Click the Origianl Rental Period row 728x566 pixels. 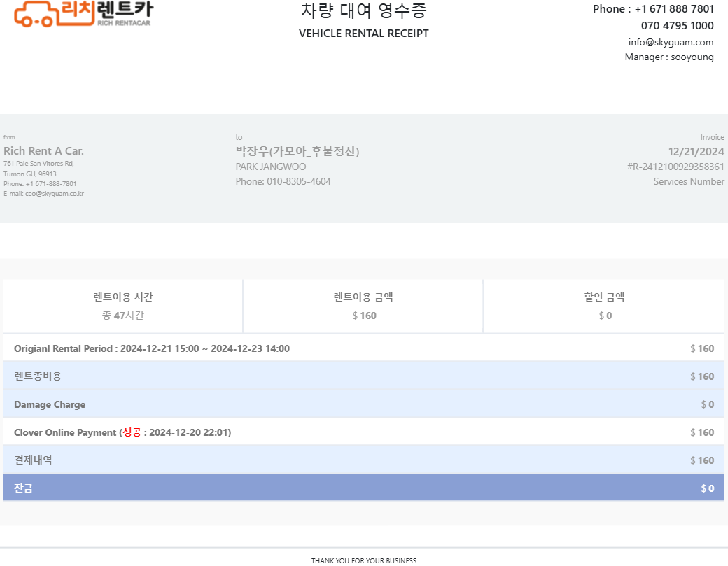(363, 348)
